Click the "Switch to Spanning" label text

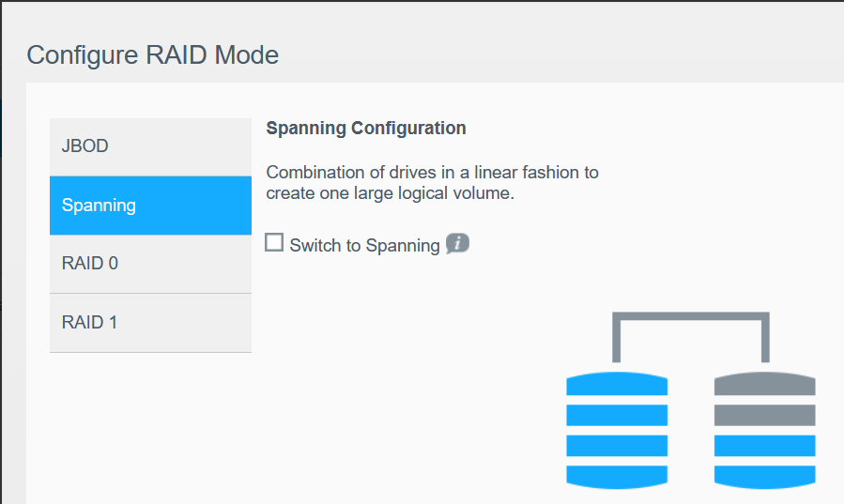point(364,246)
